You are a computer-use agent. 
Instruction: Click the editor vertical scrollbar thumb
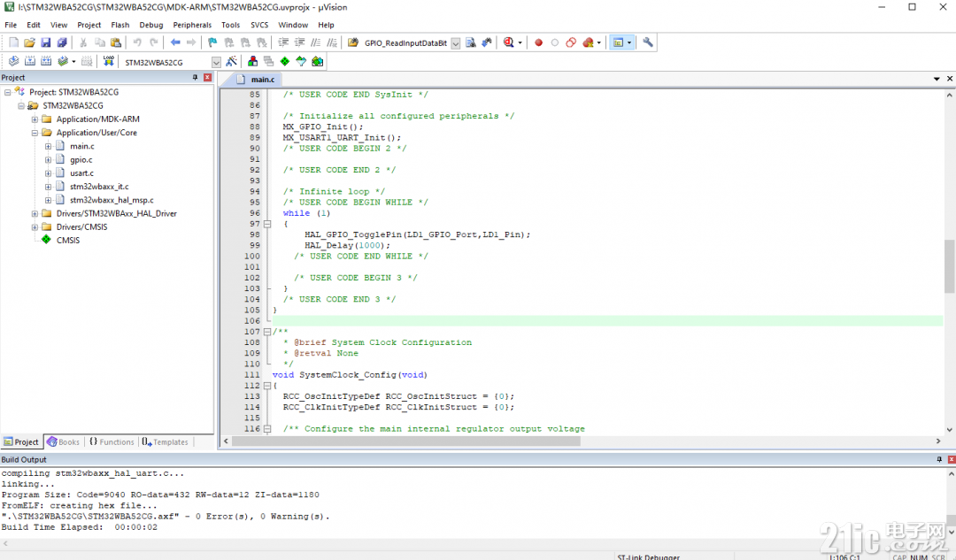949,265
